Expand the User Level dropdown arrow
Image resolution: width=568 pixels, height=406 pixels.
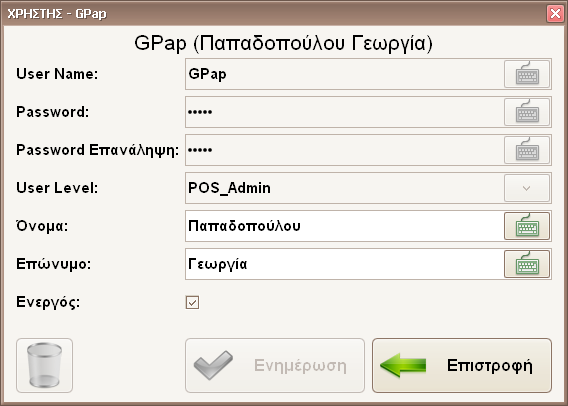click(527, 188)
